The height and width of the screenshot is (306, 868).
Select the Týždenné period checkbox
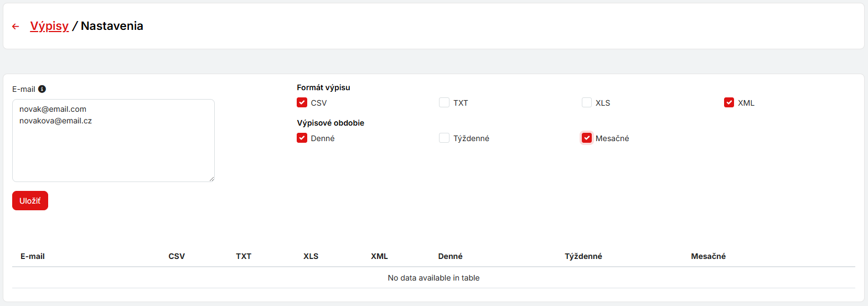444,138
